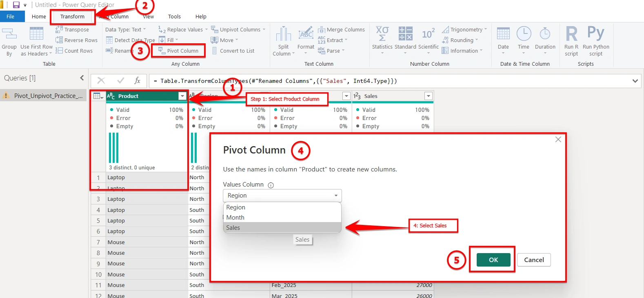The width and height of the screenshot is (644, 298).
Task: Click the Group By icon
Action: click(9, 34)
